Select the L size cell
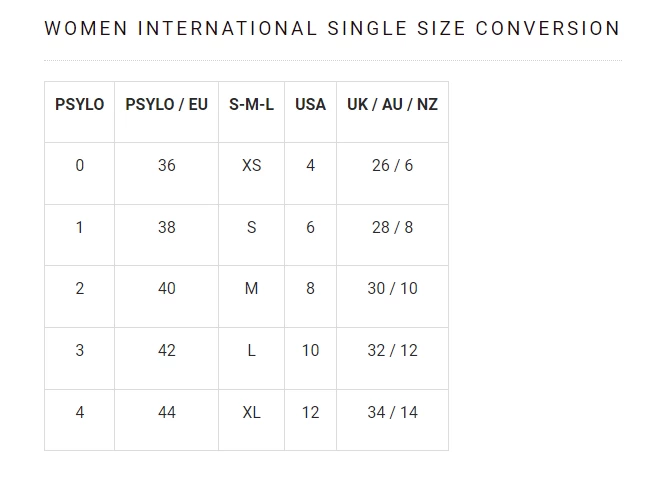This screenshot has height=489, width=661. 251,351
